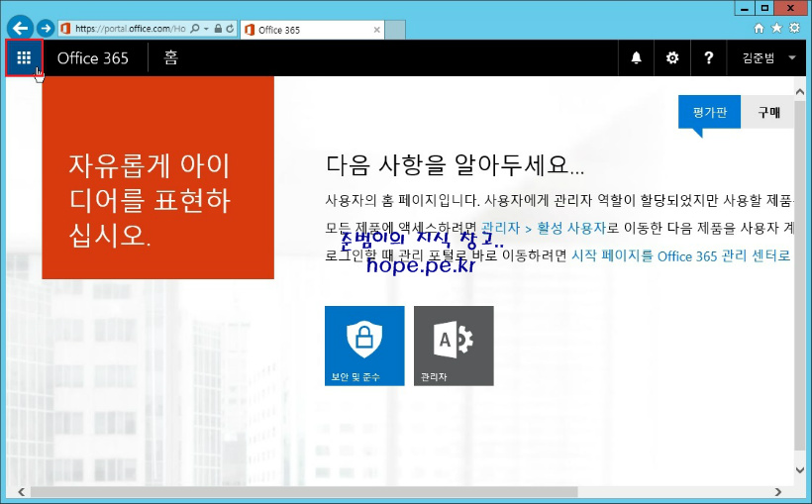The height and width of the screenshot is (504, 812).
Task: Minimize the browser window
Action: tap(746, 8)
